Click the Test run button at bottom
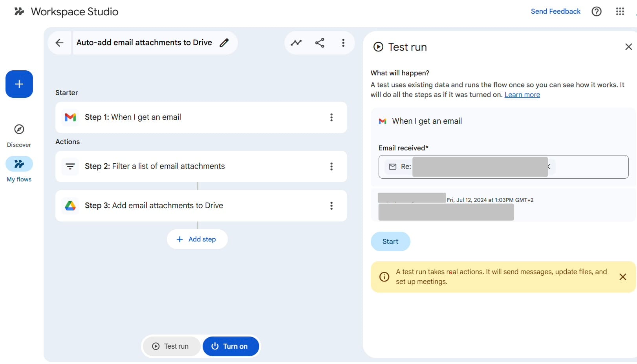The width and height of the screenshot is (637, 364). pyautogui.click(x=171, y=346)
